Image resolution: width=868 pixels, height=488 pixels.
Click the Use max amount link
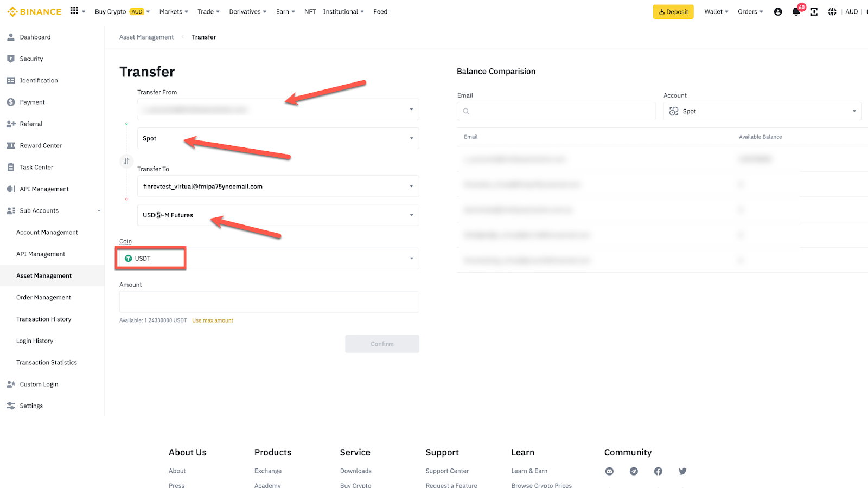click(x=213, y=320)
